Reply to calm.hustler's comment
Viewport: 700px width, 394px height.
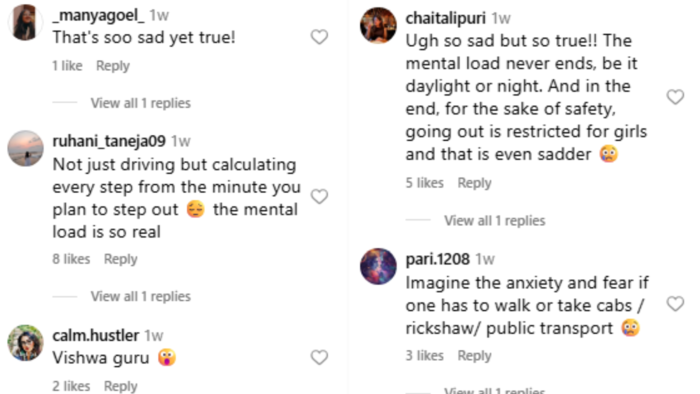pyautogui.click(x=121, y=386)
